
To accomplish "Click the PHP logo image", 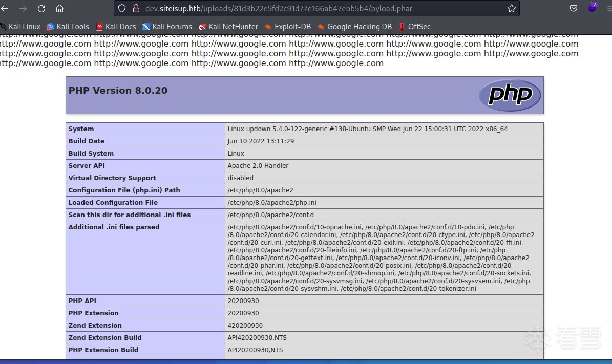I will tap(510, 95).
